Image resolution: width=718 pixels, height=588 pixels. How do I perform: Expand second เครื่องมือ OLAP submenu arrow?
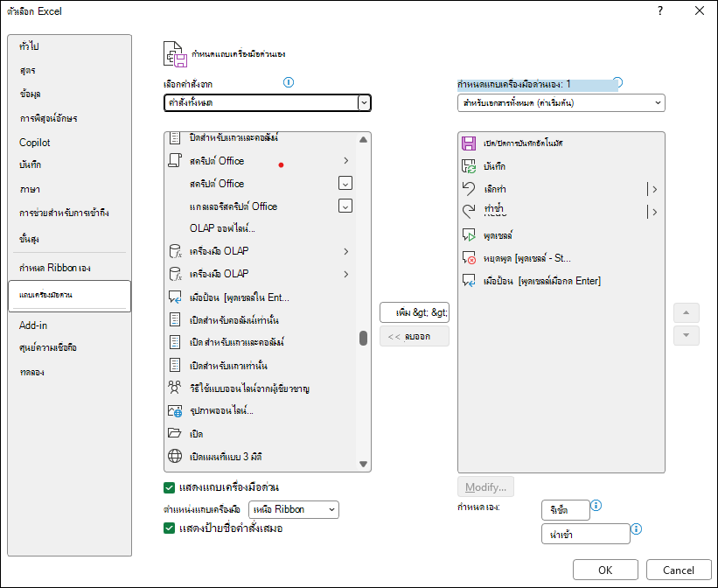(346, 274)
